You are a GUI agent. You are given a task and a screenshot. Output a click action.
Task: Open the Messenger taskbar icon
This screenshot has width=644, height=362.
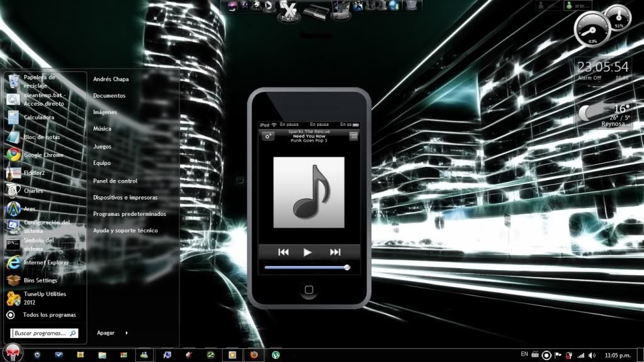(144, 355)
